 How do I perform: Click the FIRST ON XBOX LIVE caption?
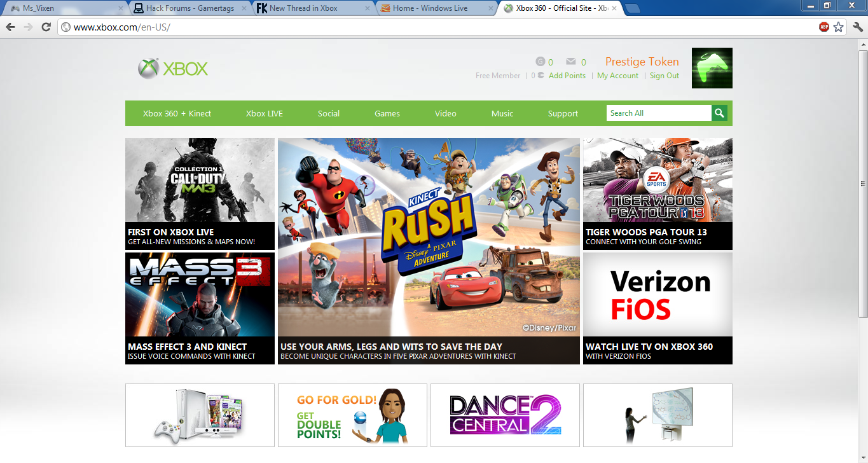pyautogui.click(x=170, y=232)
